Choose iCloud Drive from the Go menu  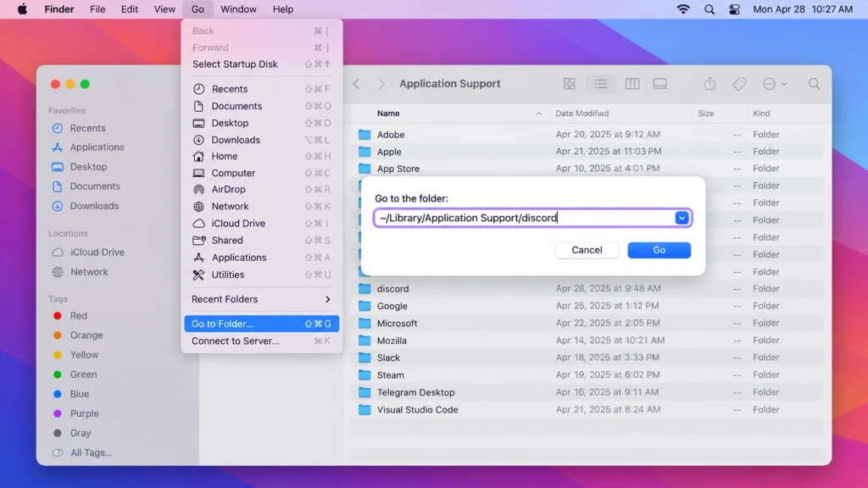[x=261, y=224]
